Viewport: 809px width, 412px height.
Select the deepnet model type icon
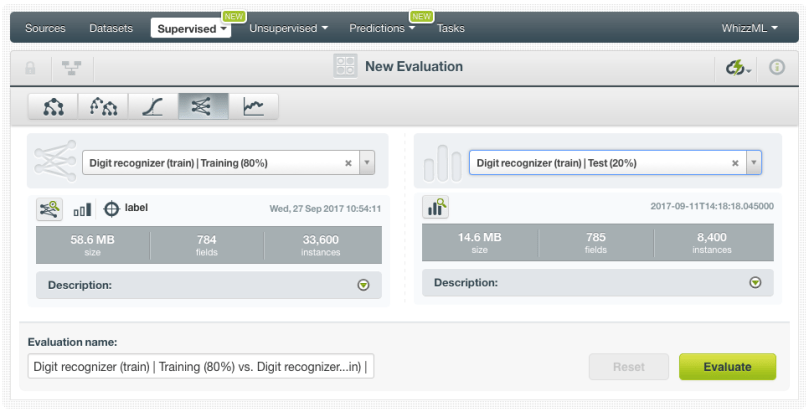point(203,106)
